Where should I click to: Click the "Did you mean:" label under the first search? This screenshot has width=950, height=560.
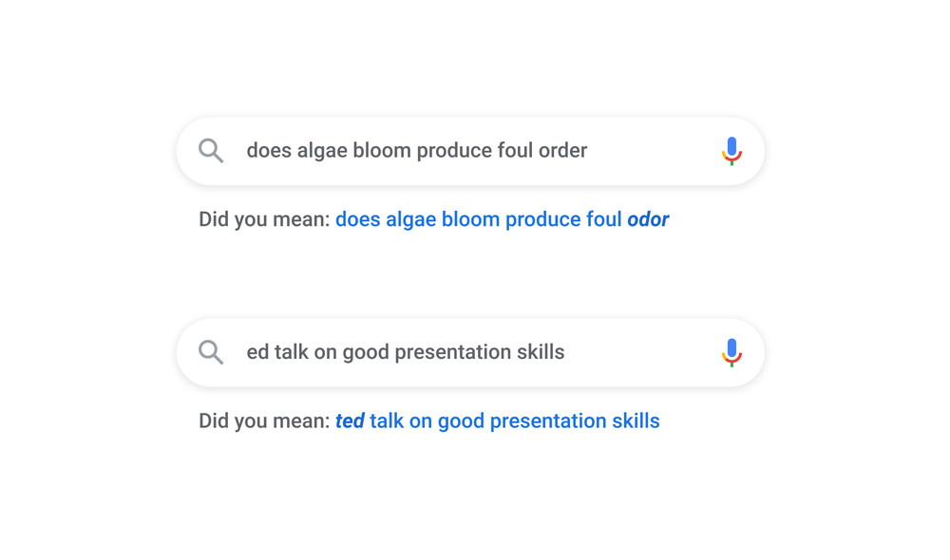click(x=264, y=219)
